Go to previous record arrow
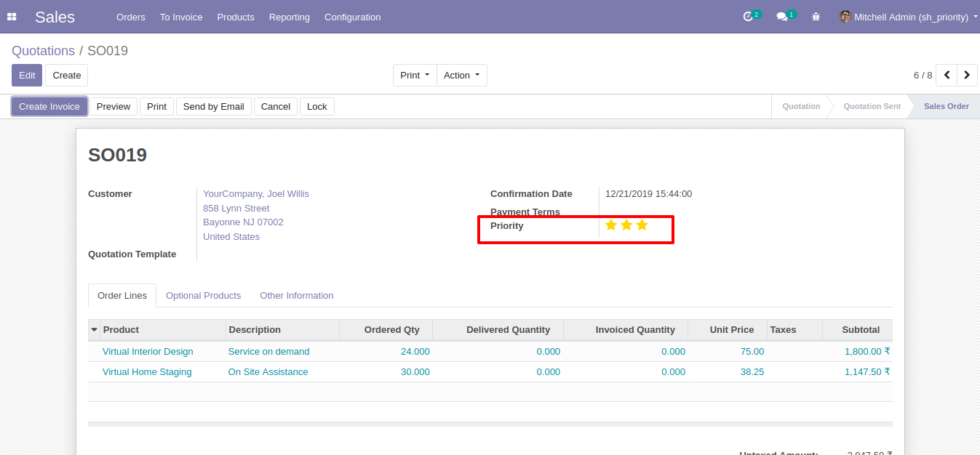Image resolution: width=980 pixels, height=455 pixels. 947,75
